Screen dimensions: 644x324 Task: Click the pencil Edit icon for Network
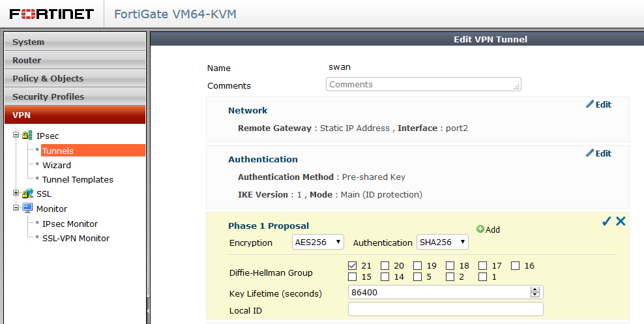590,104
